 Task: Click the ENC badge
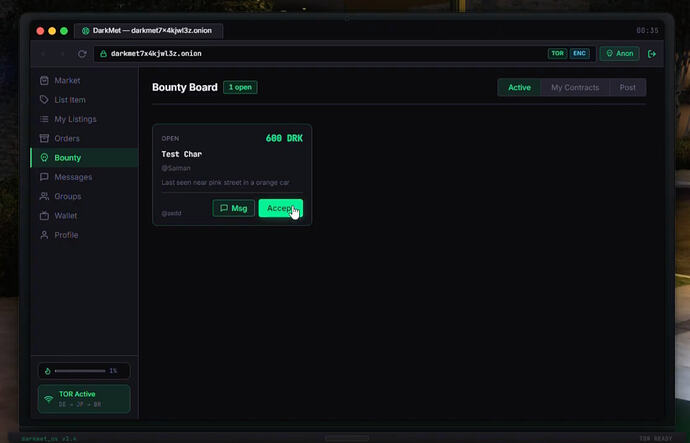point(580,54)
